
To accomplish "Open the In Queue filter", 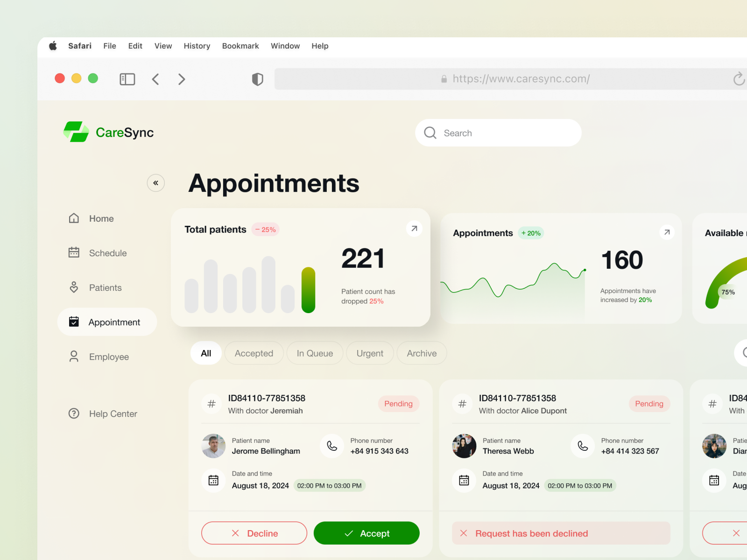I will pos(315,353).
